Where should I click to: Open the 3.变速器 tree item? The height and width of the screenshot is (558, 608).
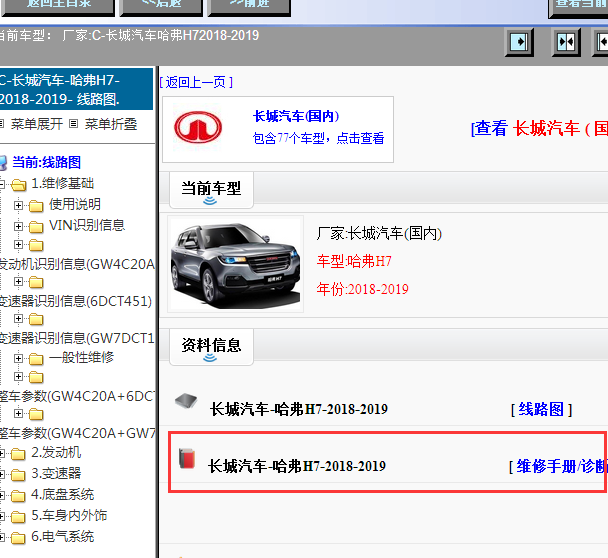[x=56, y=473]
